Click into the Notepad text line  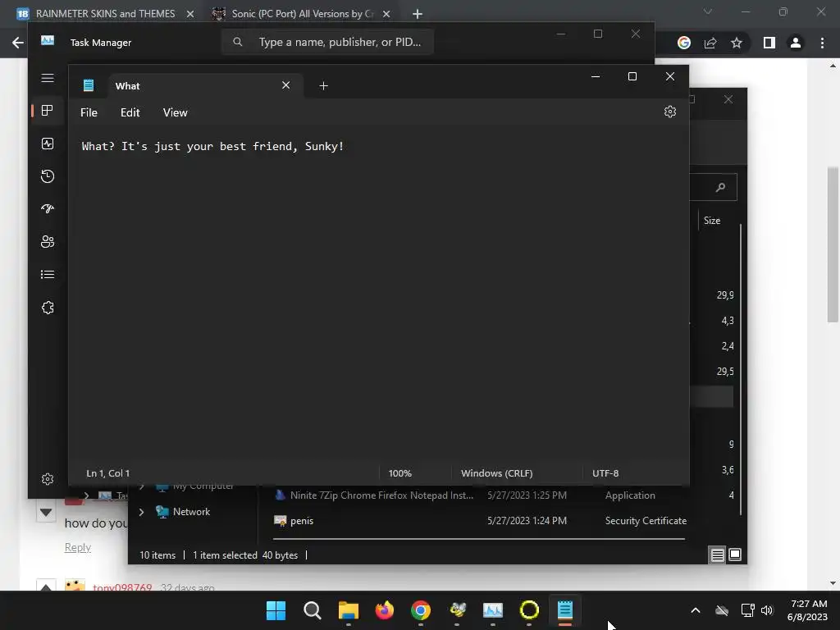click(212, 146)
